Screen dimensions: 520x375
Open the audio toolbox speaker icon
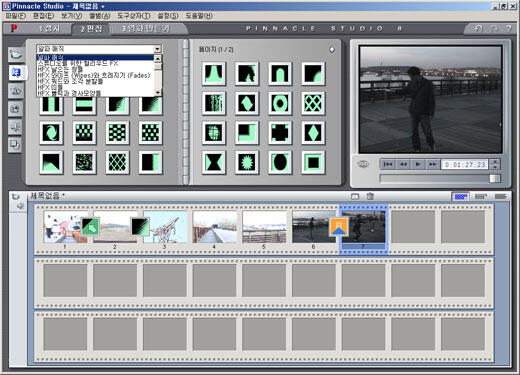point(20,207)
